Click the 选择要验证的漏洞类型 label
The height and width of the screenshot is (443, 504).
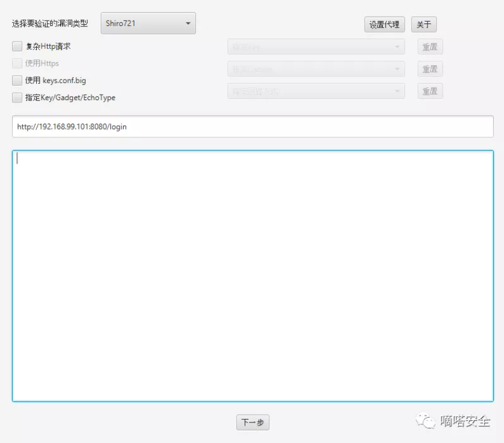pos(50,24)
